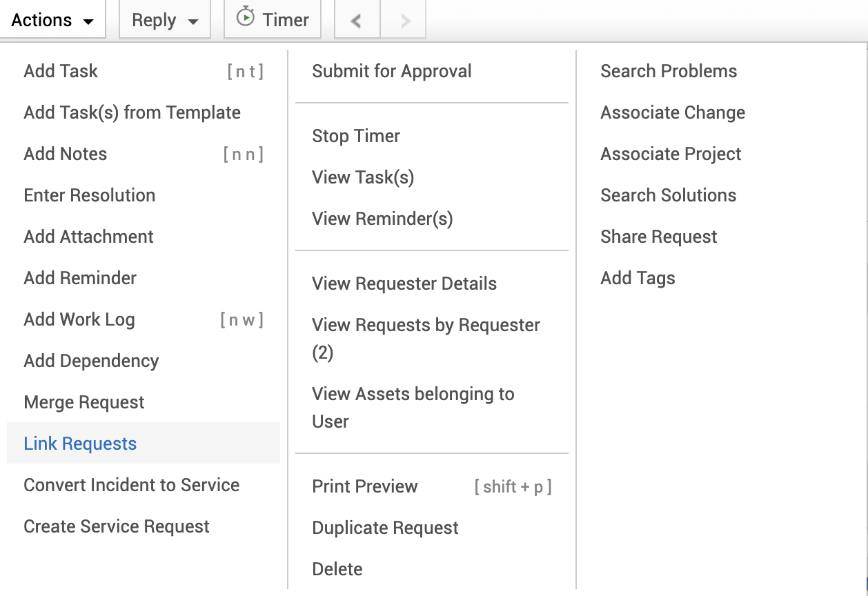Choose Add Notes from menu
This screenshot has height=596, width=868.
coord(66,154)
